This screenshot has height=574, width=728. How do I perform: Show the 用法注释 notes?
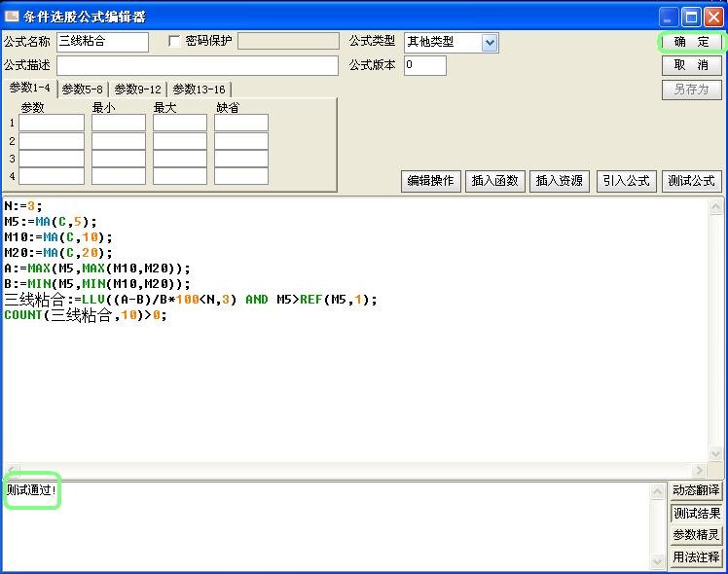(696, 557)
